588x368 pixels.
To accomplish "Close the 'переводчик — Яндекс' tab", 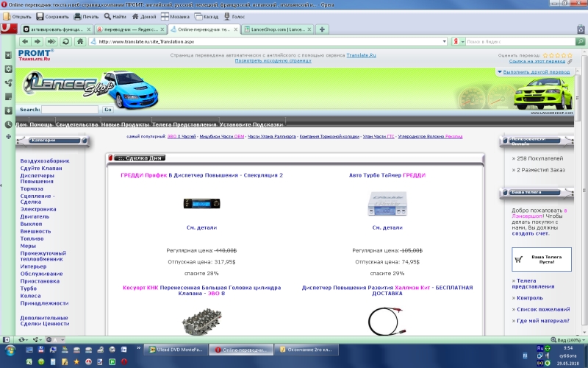I will coord(162,29).
